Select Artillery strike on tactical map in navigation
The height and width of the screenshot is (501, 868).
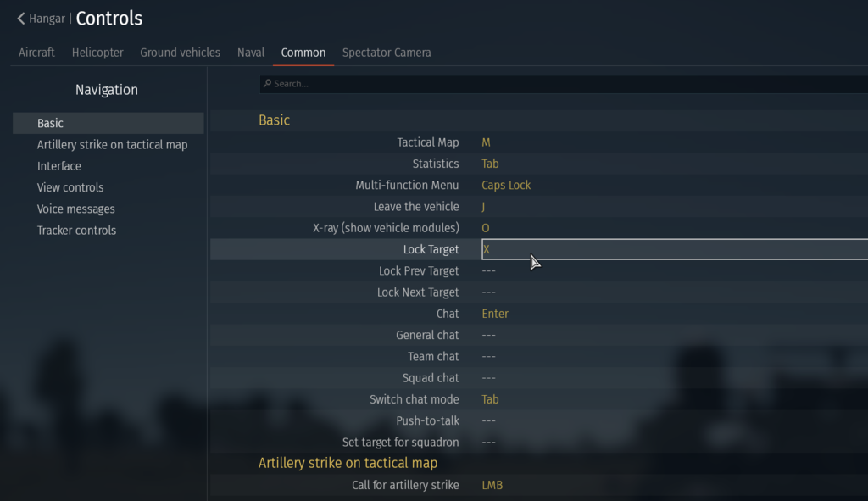point(112,145)
